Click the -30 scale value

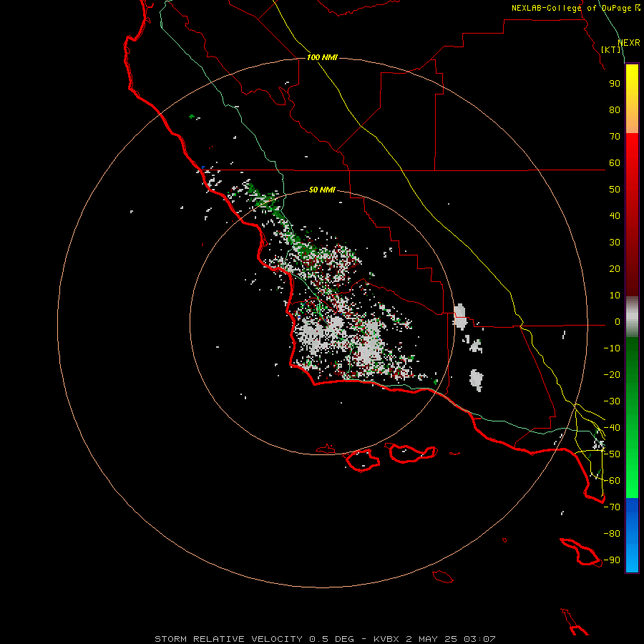point(612,401)
